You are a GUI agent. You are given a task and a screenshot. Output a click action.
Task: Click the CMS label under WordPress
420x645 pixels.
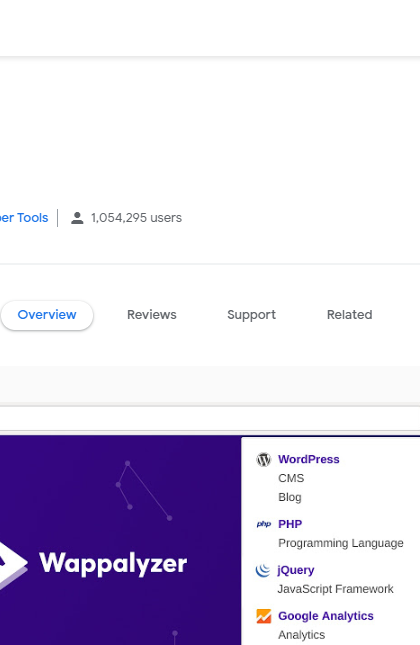(x=291, y=478)
